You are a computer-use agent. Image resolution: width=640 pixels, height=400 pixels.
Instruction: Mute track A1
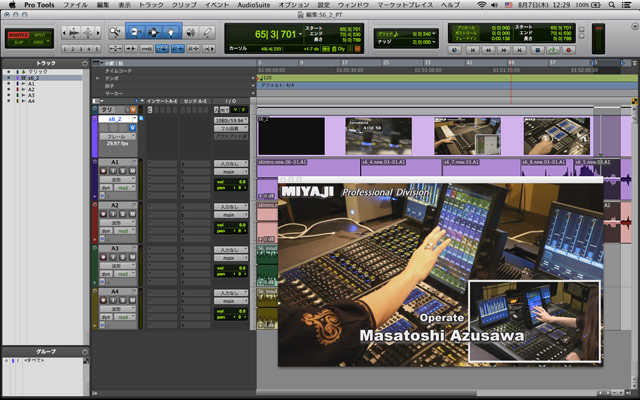(132, 171)
